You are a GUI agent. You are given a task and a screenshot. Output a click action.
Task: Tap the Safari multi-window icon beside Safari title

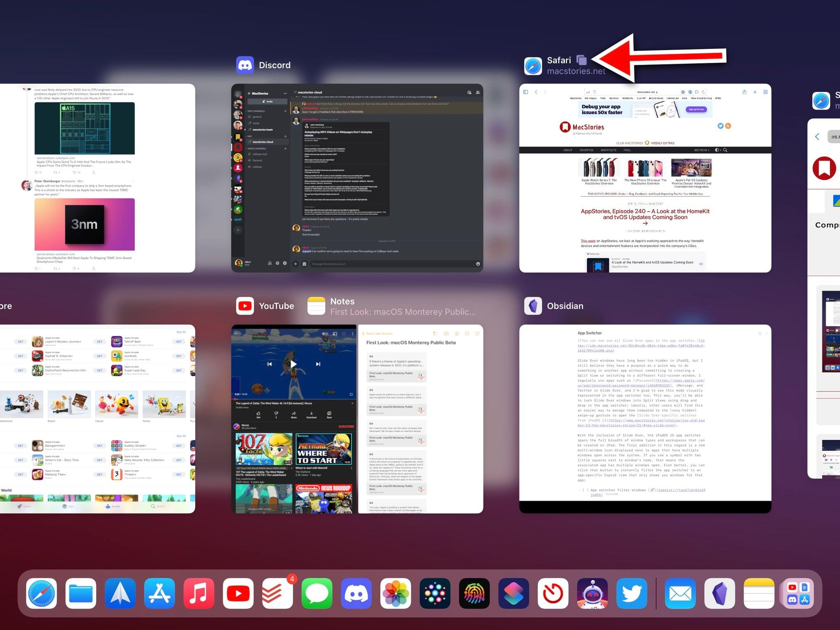pos(582,60)
